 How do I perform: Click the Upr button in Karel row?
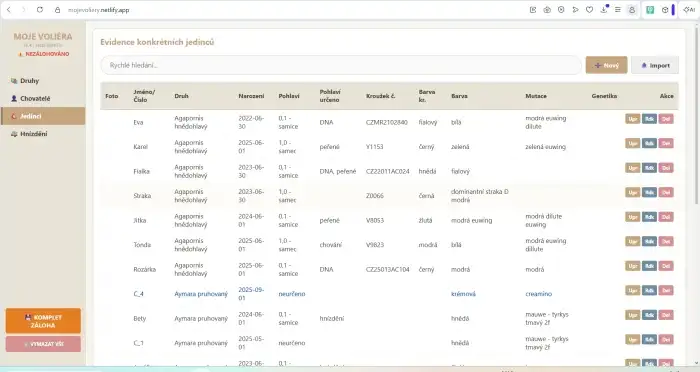(x=632, y=143)
